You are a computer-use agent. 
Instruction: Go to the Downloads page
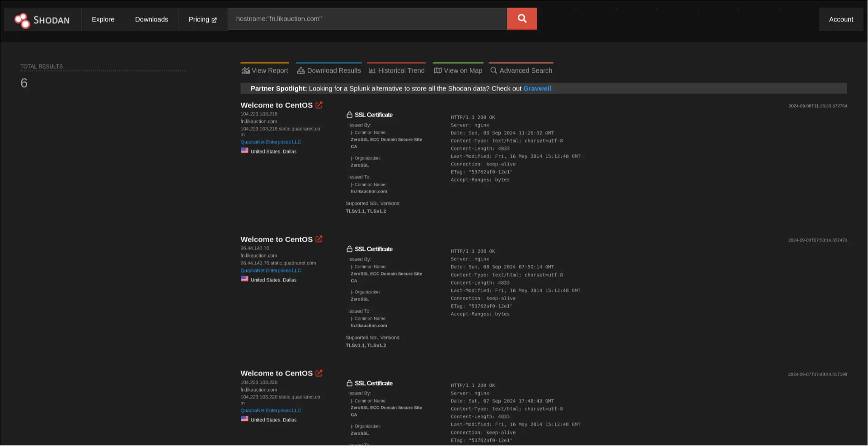151,19
